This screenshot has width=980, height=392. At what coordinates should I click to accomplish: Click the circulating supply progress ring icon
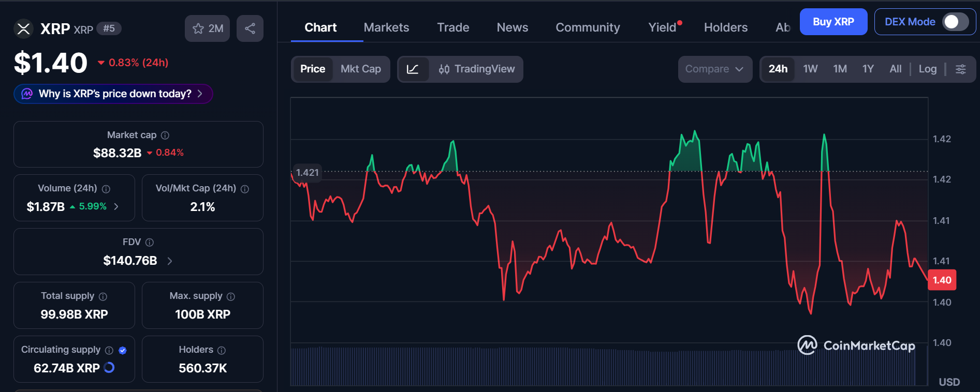(x=109, y=368)
